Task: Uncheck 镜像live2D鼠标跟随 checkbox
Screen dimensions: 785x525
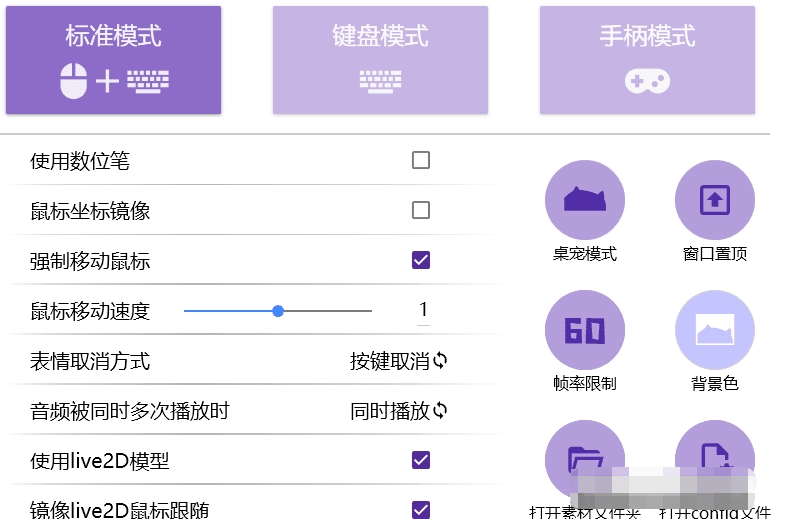Action: [421, 509]
